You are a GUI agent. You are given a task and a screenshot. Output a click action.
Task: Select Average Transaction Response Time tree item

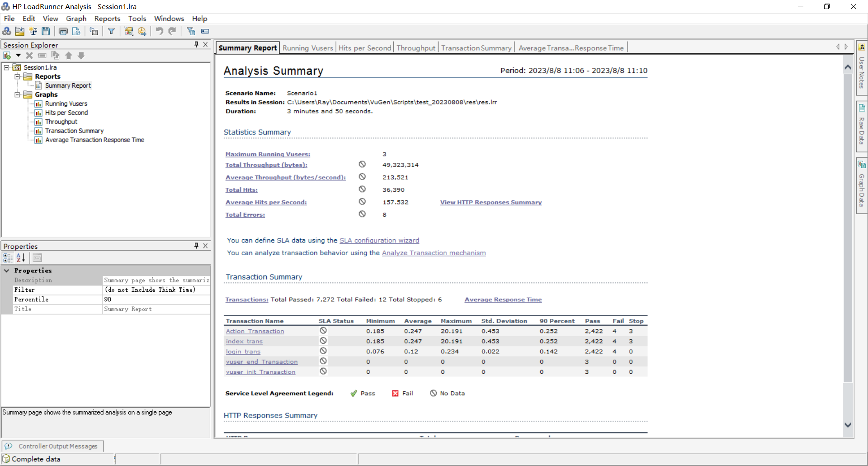click(94, 140)
